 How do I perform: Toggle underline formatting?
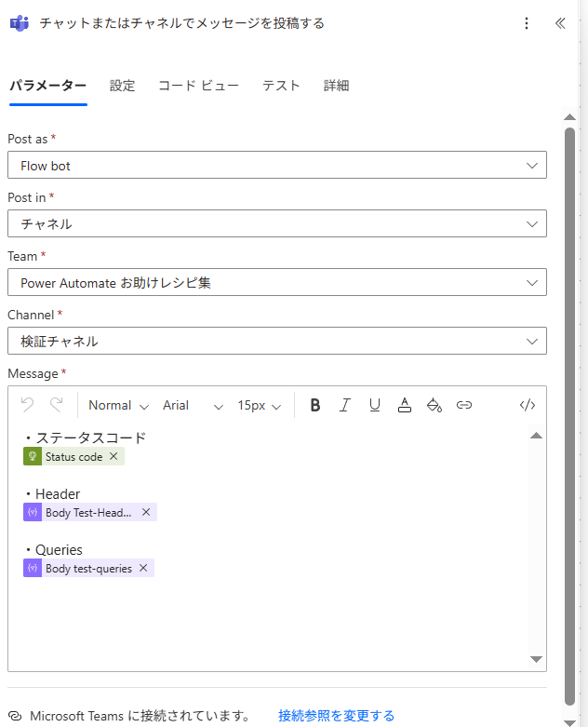point(374,405)
